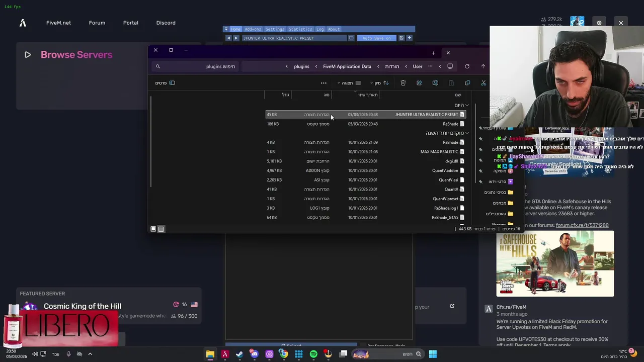Image resolution: width=644 pixels, height=362 pixels.
Task: Cut selected file with scissors icon
Action: pos(484,83)
